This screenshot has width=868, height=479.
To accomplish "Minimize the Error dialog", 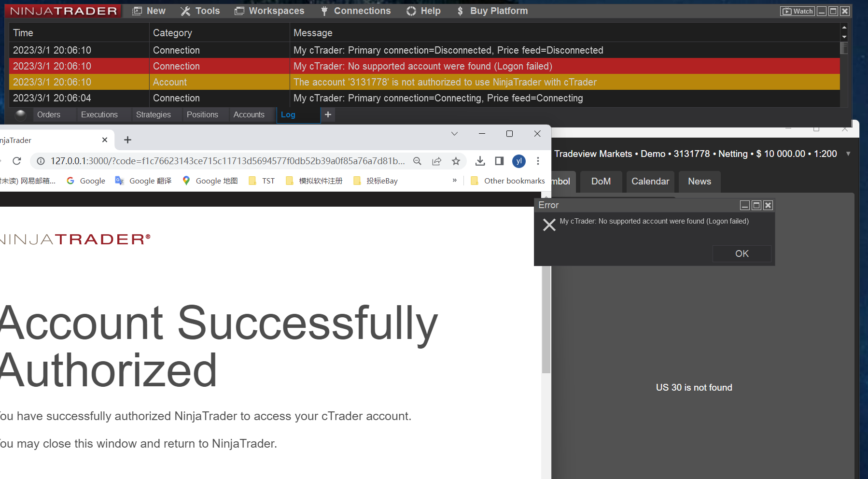I will pyautogui.click(x=745, y=205).
